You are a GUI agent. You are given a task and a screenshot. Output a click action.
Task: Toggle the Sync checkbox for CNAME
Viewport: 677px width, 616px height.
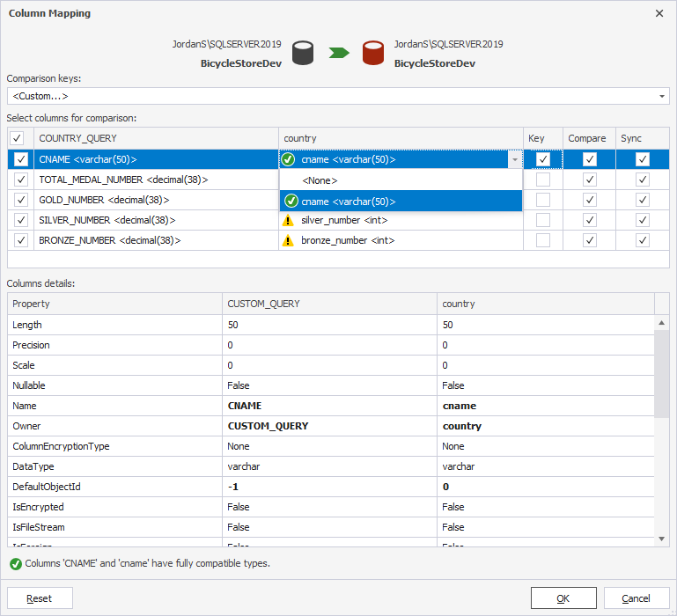[643, 159]
